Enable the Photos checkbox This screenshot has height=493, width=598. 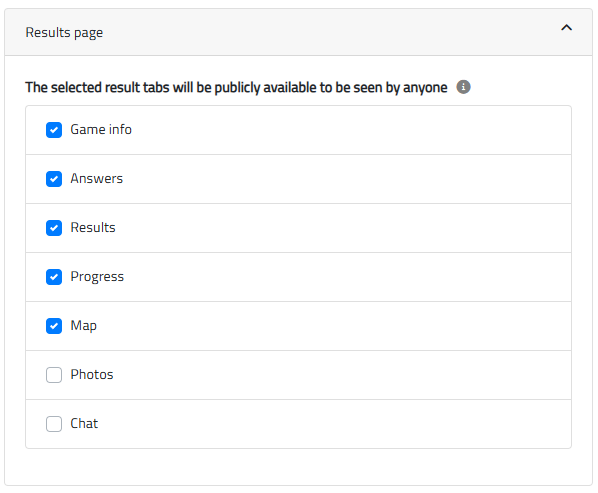point(54,375)
